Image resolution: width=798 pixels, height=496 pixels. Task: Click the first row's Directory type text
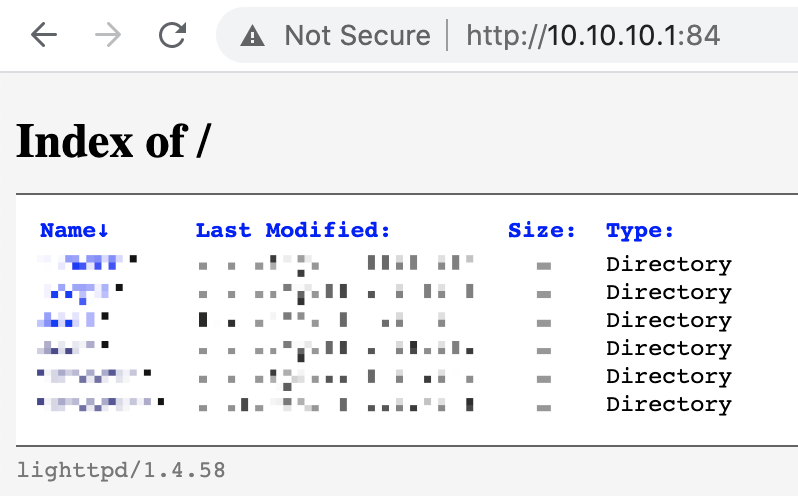(x=668, y=265)
